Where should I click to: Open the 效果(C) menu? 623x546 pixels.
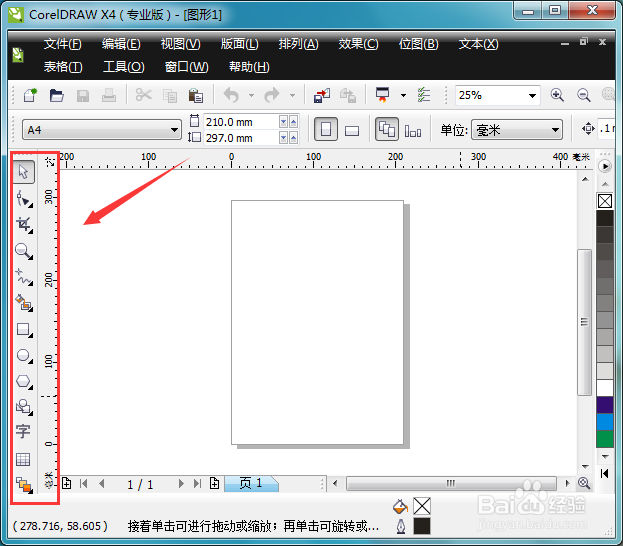358,44
